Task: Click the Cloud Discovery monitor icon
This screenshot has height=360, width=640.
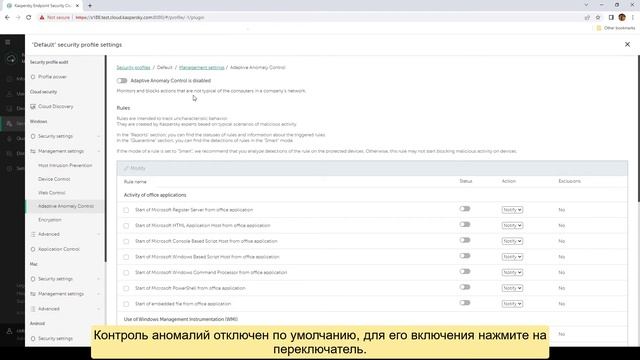Action: (33, 107)
